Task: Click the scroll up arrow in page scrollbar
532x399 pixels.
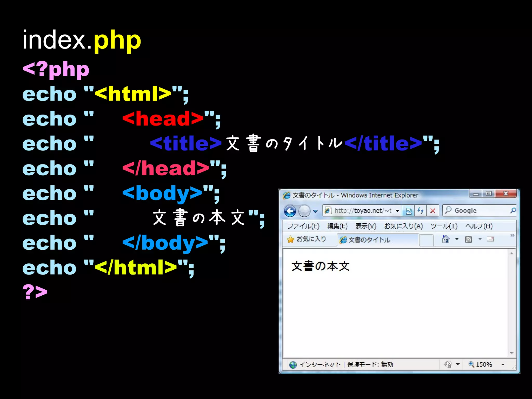Action: coord(511,253)
